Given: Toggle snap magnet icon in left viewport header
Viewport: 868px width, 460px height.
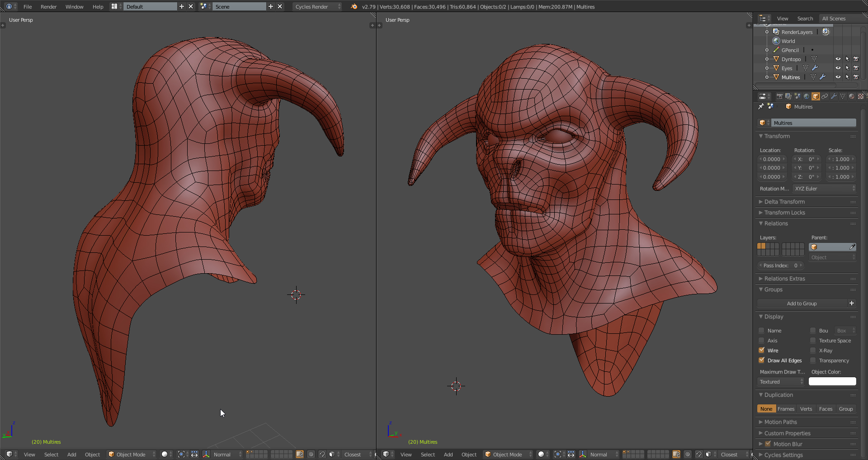Looking at the screenshot, I should tap(322, 454).
